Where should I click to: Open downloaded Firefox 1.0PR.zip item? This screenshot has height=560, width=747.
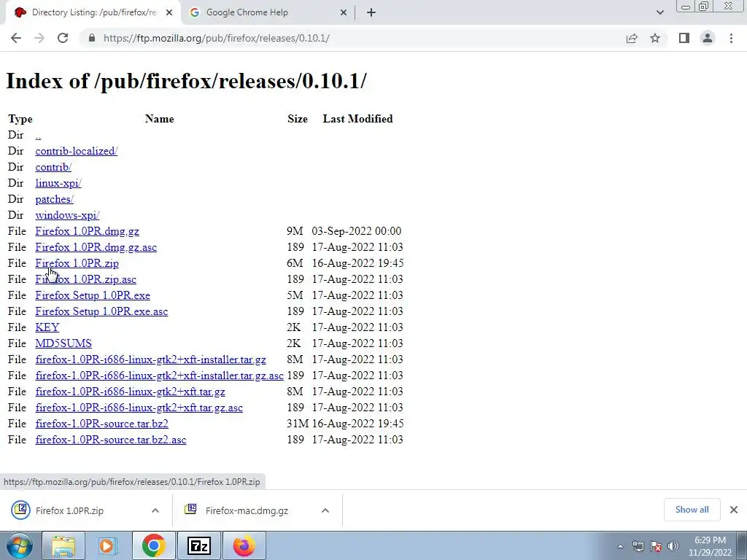pyautogui.click(x=69, y=510)
